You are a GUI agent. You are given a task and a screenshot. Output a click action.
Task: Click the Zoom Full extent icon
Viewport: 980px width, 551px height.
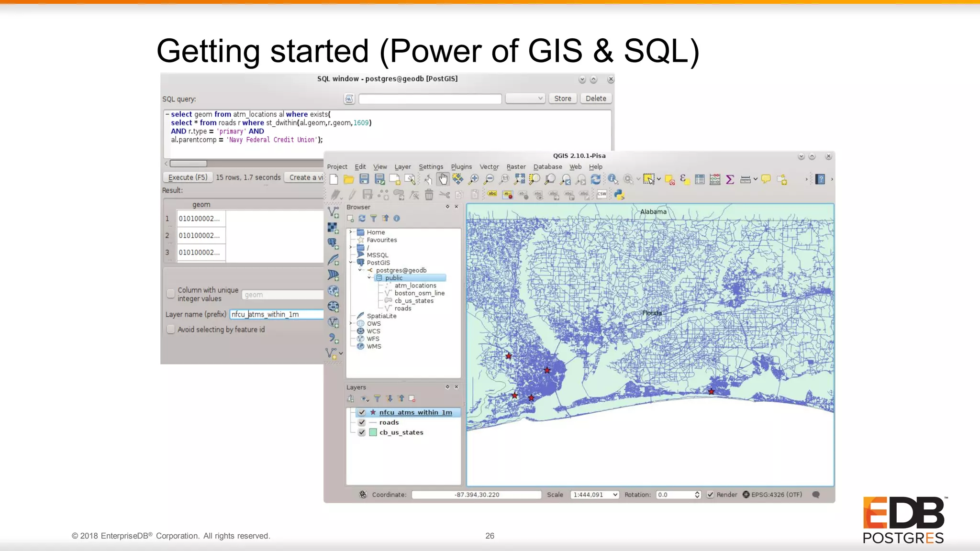click(519, 179)
